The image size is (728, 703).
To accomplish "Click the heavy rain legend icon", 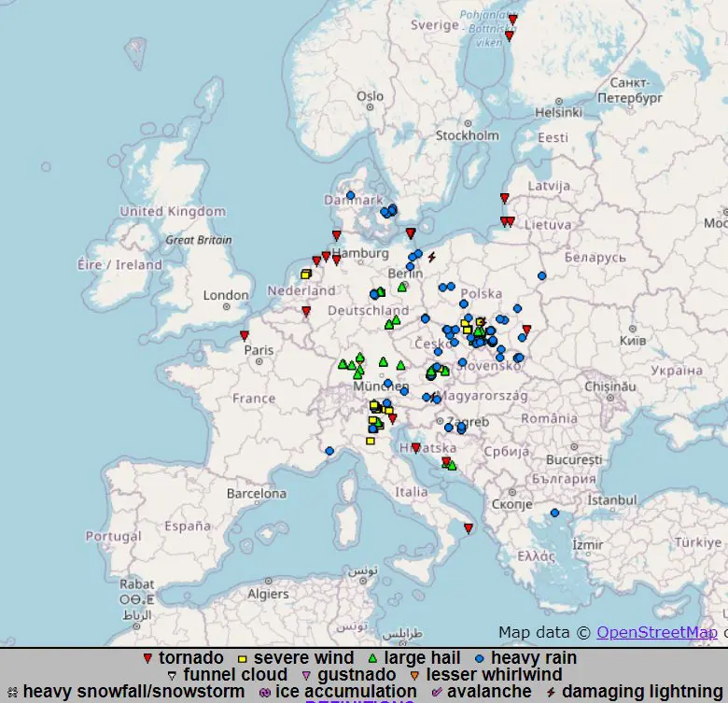I will [480, 659].
